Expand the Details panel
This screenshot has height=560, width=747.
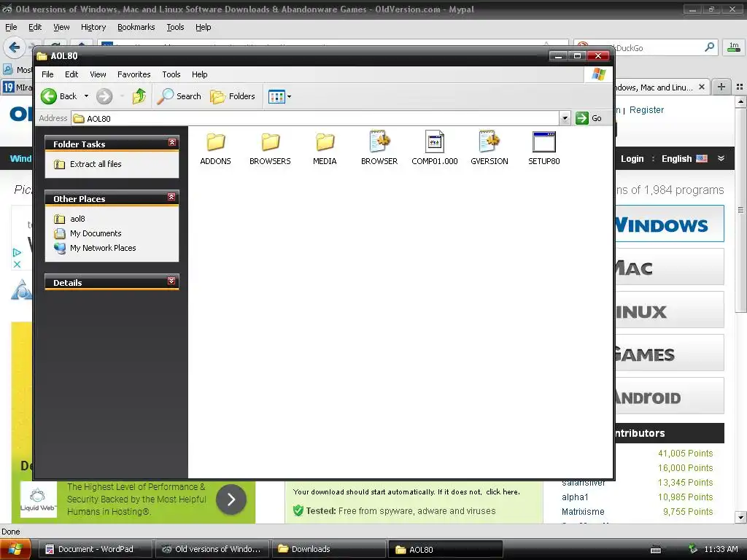[171, 281]
